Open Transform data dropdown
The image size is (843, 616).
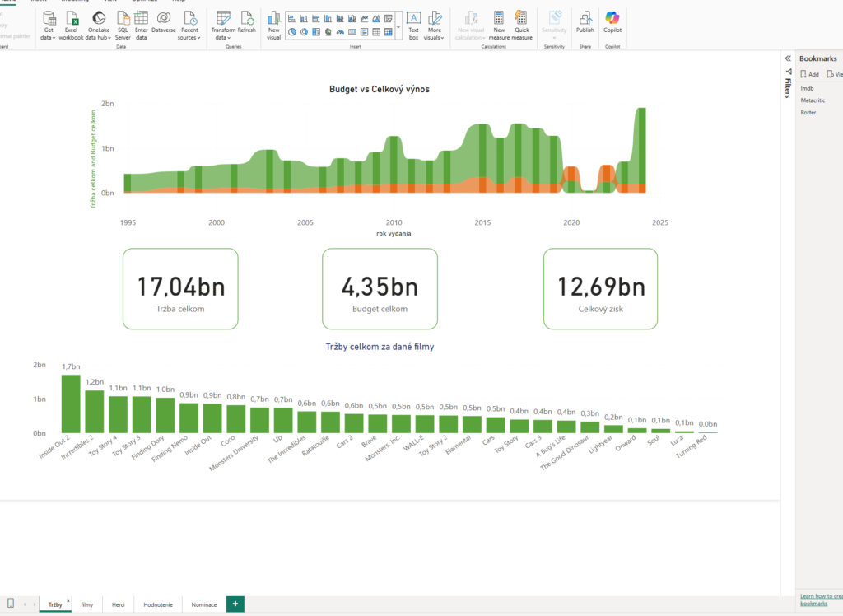pos(223,26)
